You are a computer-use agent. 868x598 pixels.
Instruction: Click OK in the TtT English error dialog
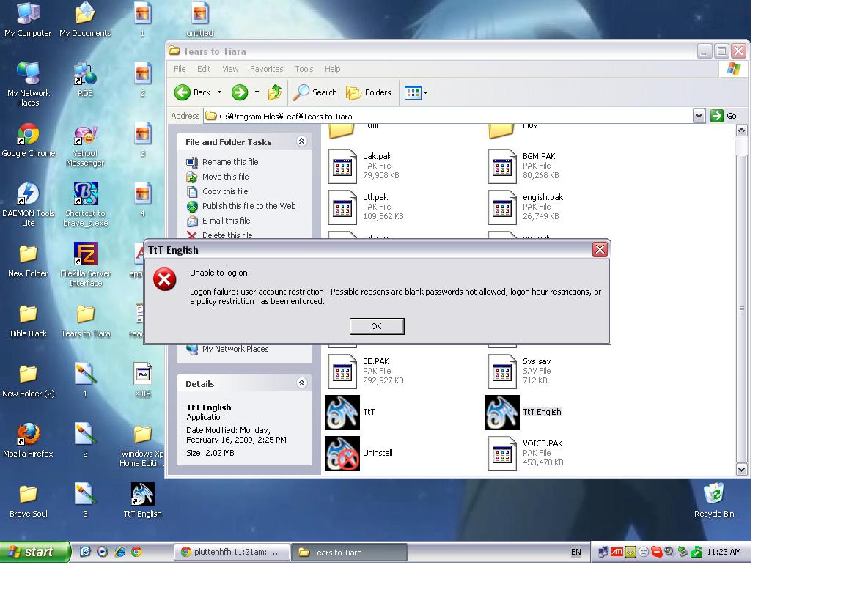click(376, 326)
